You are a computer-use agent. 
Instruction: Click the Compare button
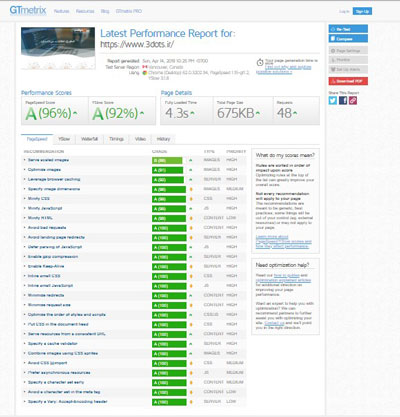(348, 39)
